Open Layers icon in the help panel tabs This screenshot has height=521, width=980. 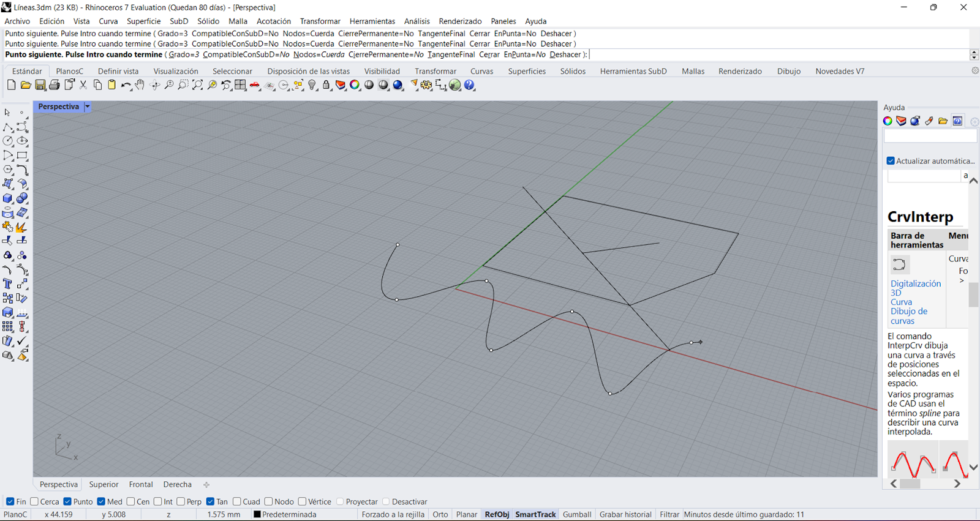coord(901,121)
